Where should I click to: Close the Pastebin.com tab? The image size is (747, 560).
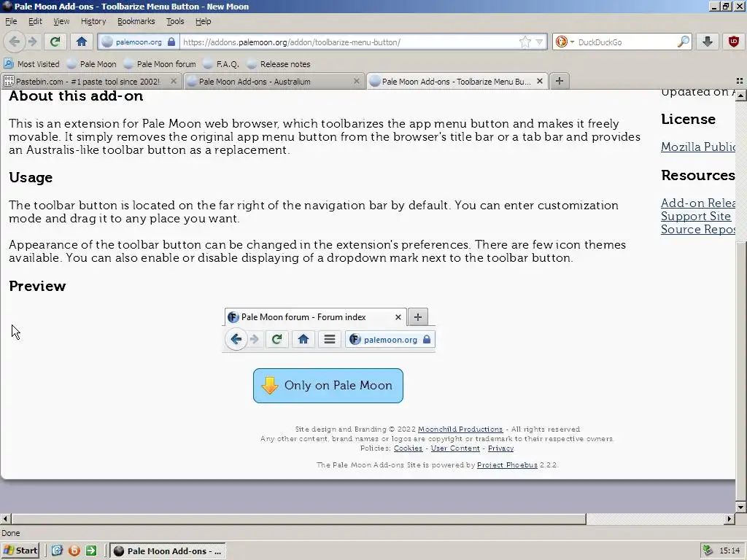pos(174,82)
